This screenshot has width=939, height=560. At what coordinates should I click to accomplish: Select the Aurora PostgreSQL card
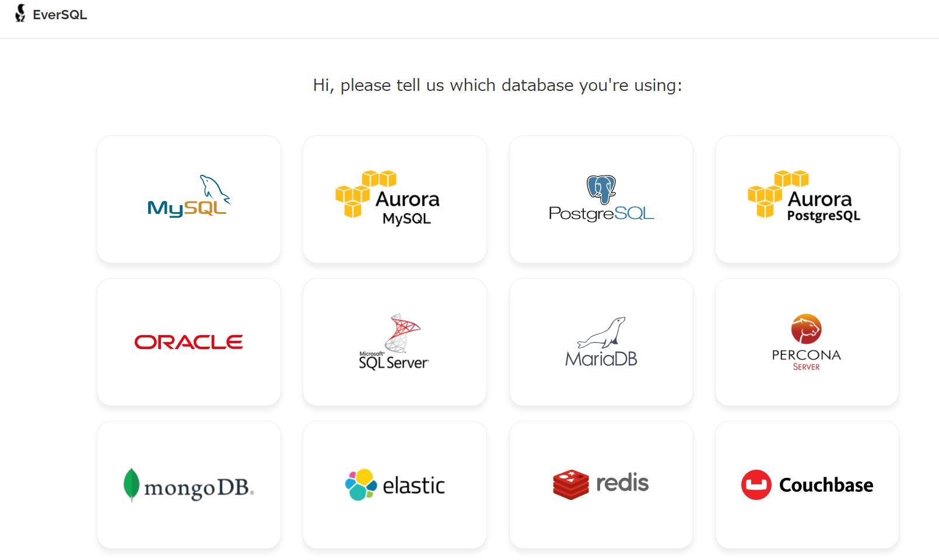[x=807, y=199]
